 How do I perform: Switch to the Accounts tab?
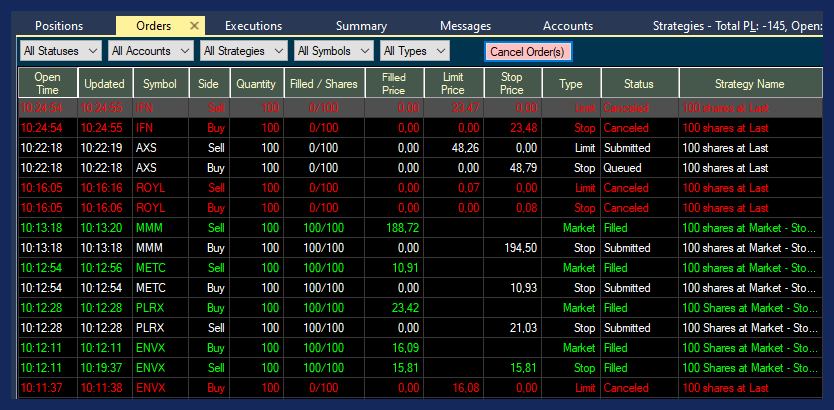(568, 26)
